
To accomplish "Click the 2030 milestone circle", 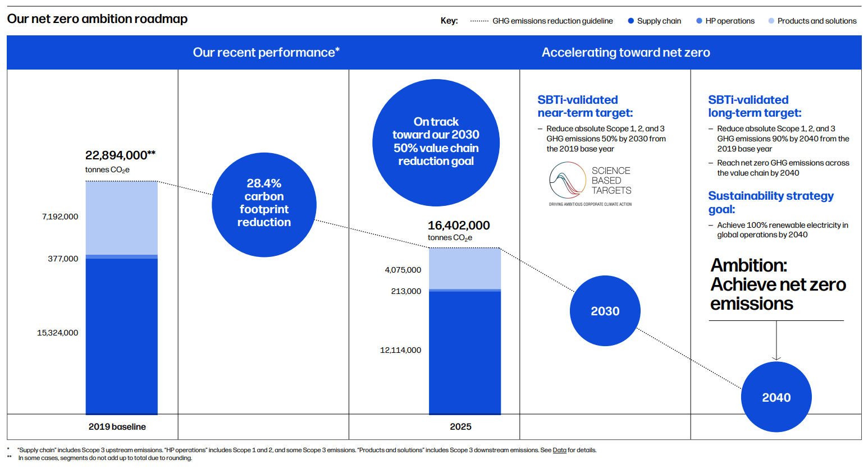I will coord(605,311).
